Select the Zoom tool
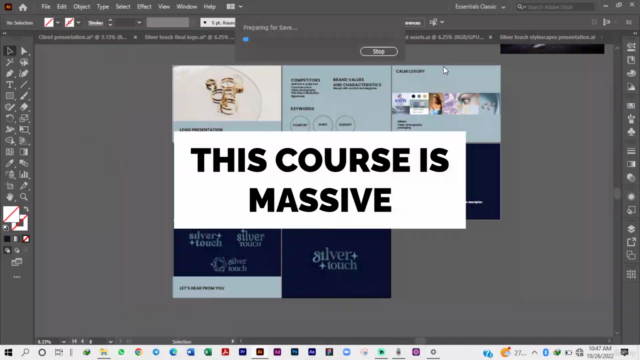 (24, 197)
